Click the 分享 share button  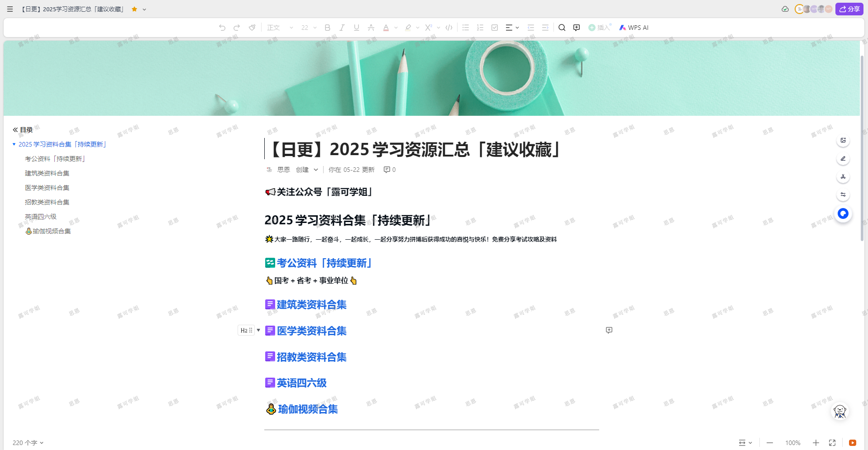pyautogui.click(x=849, y=9)
